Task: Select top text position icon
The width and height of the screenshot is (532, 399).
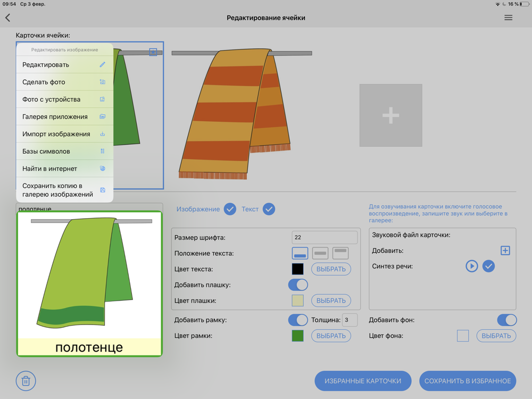Action: (340, 254)
